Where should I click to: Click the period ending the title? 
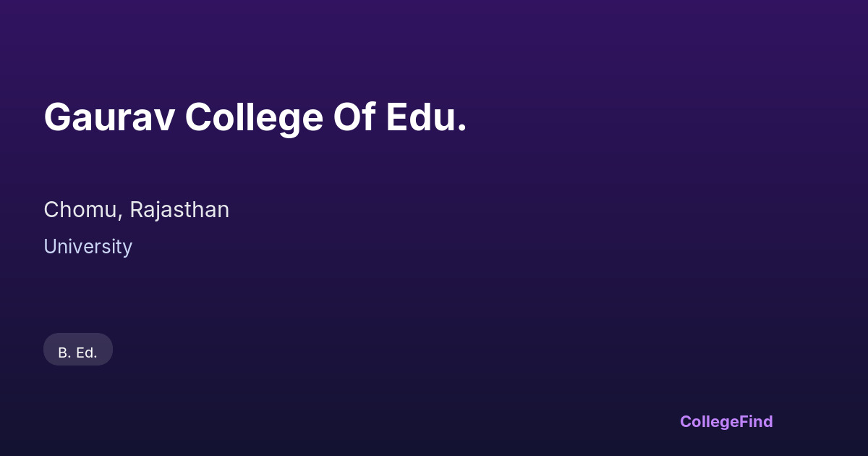[462, 130]
